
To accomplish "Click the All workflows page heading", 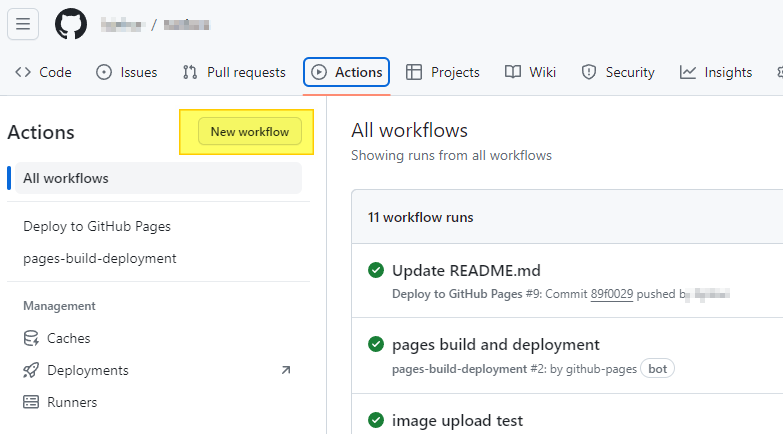I will pyautogui.click(x=409, y=130).
